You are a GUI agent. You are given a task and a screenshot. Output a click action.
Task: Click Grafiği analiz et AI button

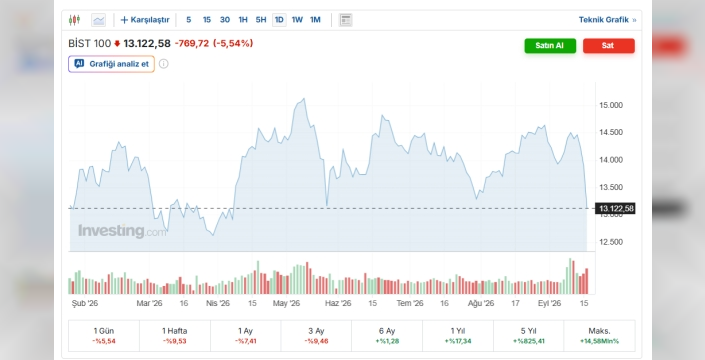[x=112, y=64]
